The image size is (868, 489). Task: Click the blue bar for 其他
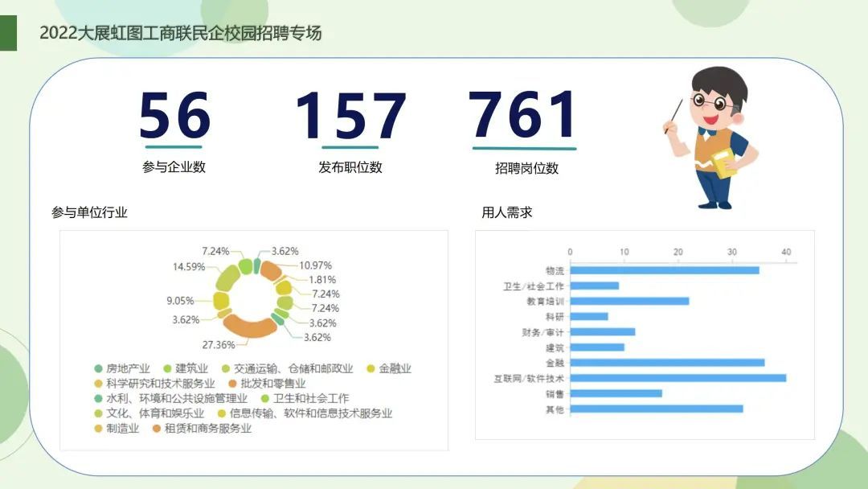[x=657, y=409]
